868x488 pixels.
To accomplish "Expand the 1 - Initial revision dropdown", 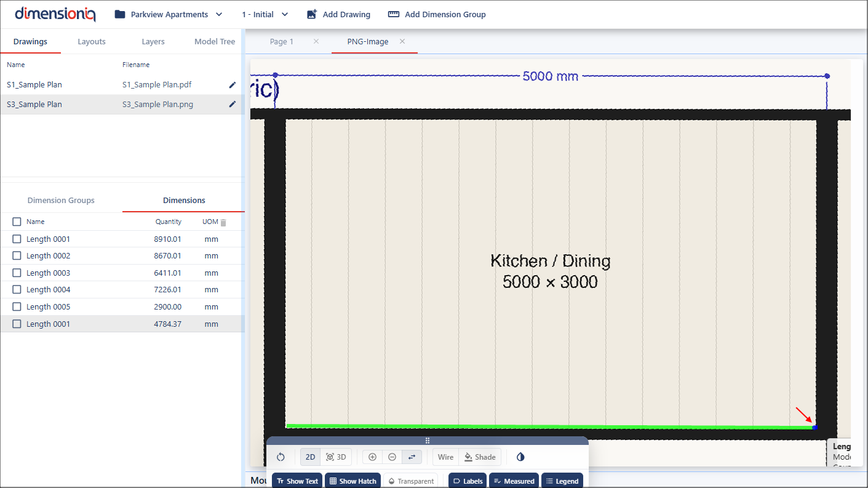I will click(x=265, y=14).
